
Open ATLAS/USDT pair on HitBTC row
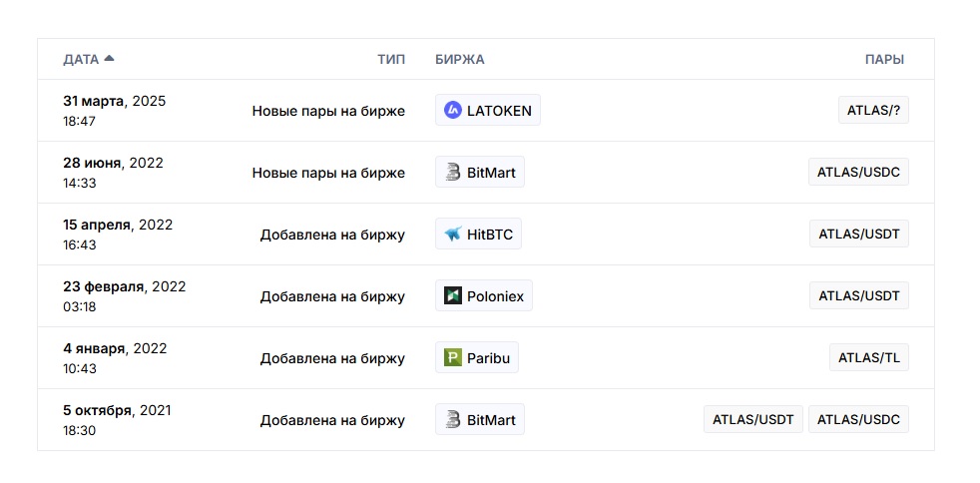pyautogui.click(x=859, y=234)
